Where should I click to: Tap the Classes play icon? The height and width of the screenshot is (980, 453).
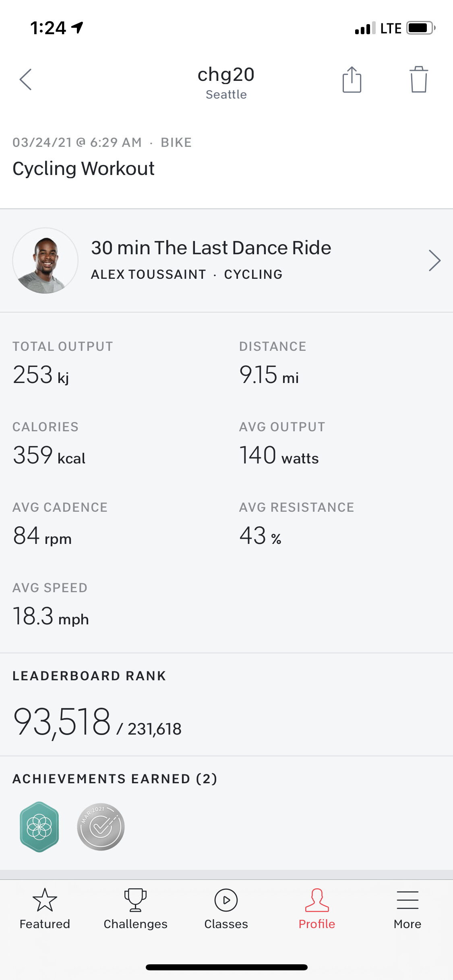coord(226,900)
